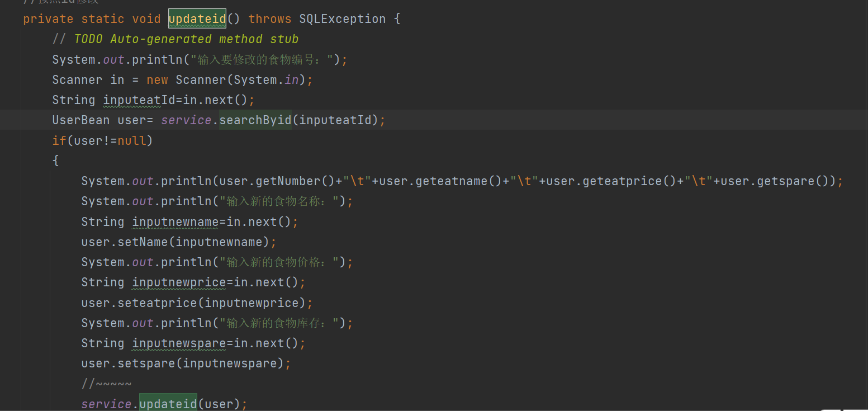Click the geteatprice() call

pos(629,181)
